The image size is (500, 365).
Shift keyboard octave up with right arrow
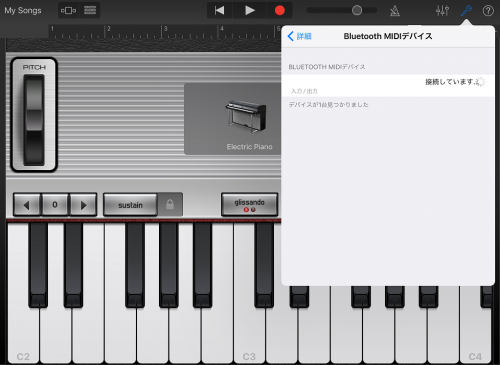[83, 205]
